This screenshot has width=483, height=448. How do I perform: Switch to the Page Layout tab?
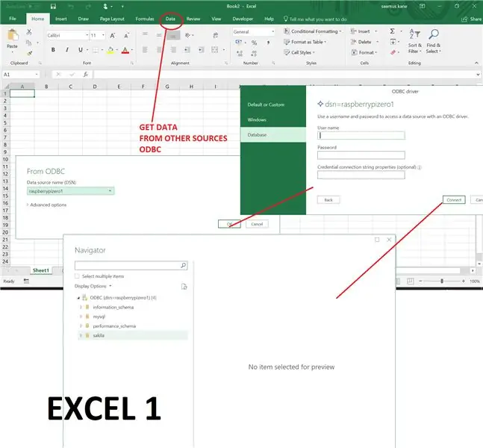tap(112, 19)
